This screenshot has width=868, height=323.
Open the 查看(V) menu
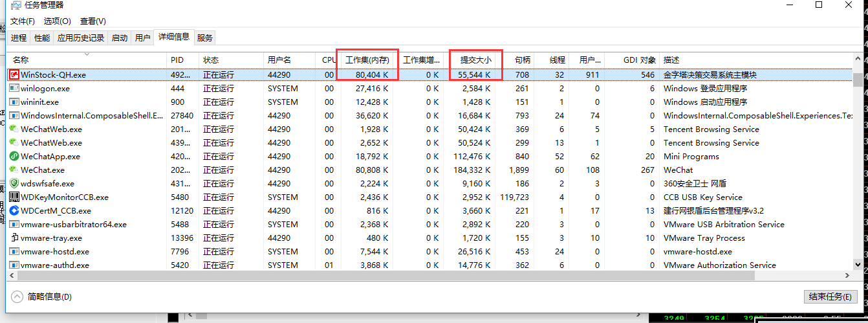coord(93,21)
